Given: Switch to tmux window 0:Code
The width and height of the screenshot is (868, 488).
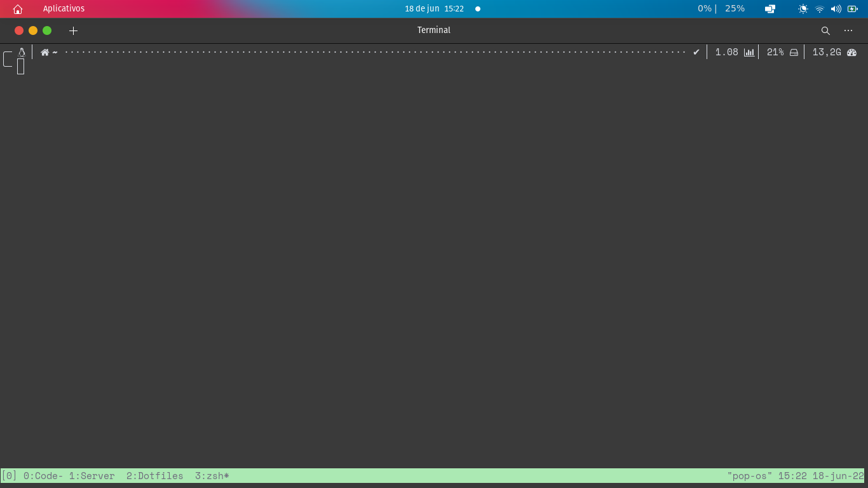Looking at the screenshot, I should point(43,476).
